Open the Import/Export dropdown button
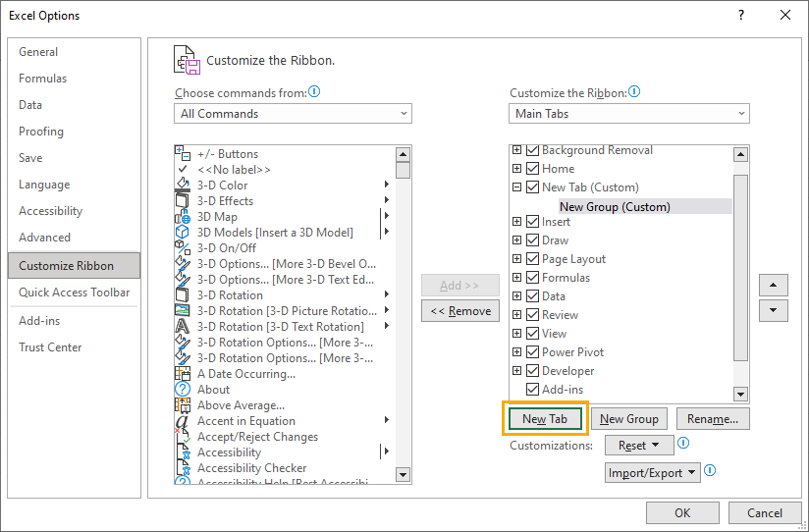 click(x=653, y=473)
